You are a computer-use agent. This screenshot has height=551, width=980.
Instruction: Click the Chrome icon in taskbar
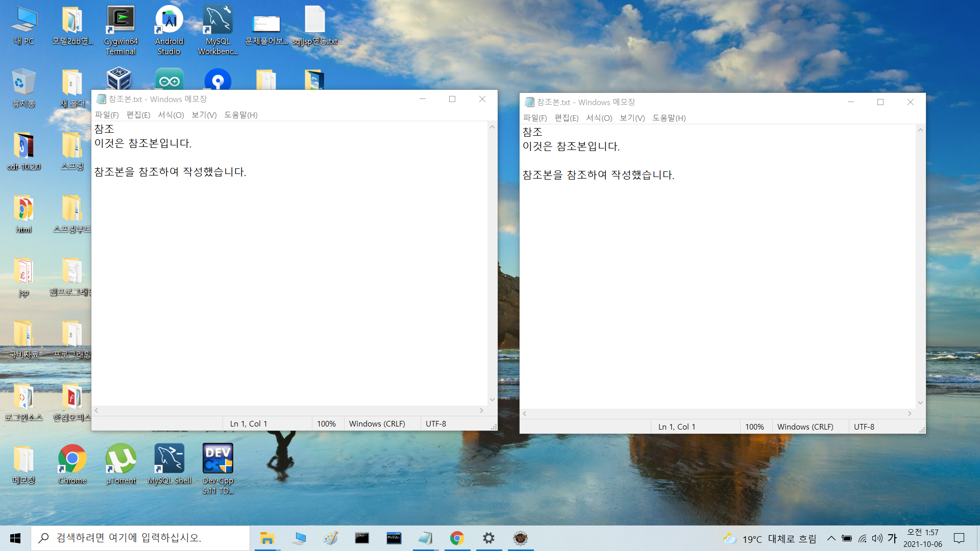pos(457,538)
